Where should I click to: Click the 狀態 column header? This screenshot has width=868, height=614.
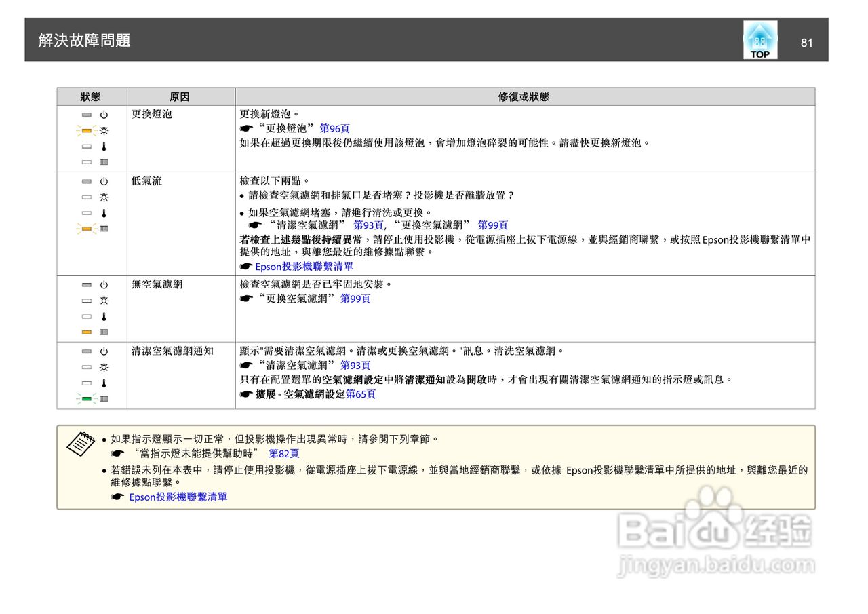91,97
